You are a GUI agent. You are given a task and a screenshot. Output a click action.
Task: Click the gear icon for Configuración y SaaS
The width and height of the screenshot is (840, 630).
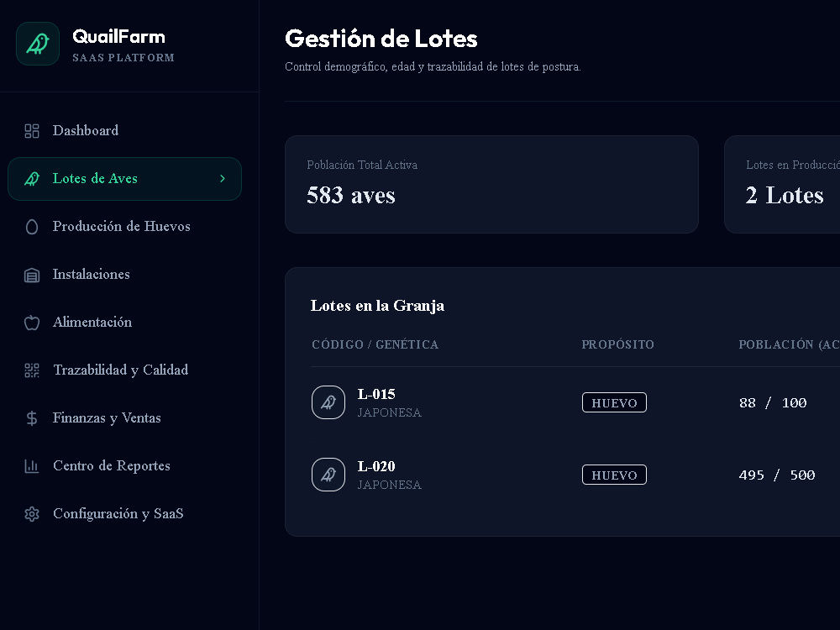[x=32, y=514]
